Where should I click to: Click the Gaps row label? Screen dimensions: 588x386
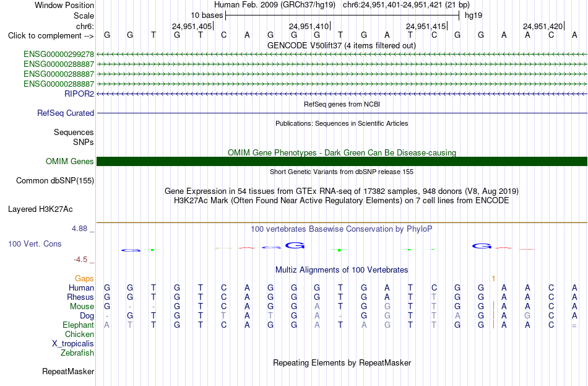click(x=84, y=279)
